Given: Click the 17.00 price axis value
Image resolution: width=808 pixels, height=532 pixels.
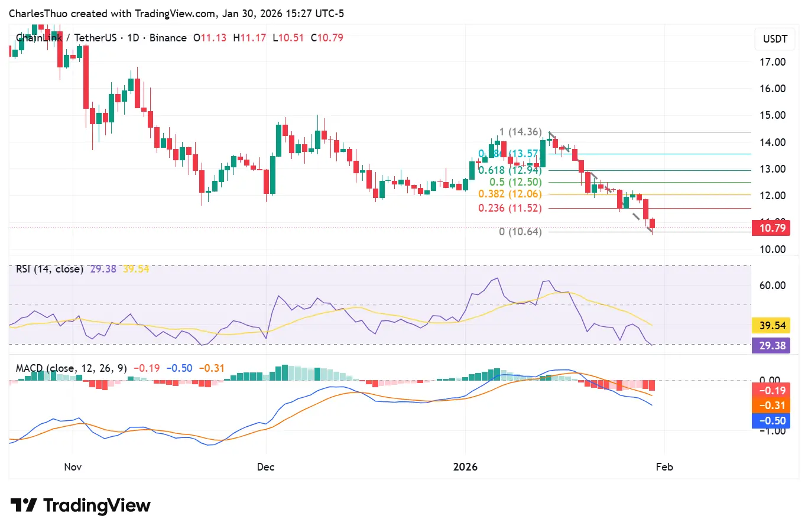Looking at the screenshot, I should coord(772,62).
